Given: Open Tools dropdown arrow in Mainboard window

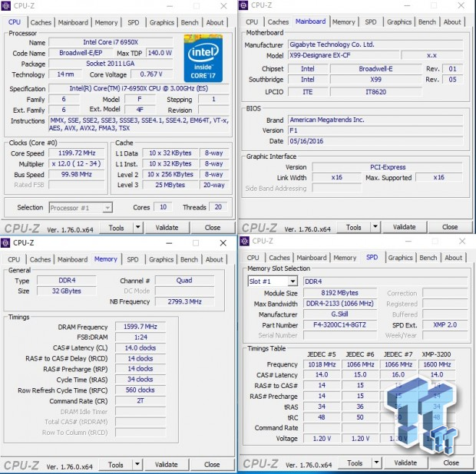Looking at the screenshot, I should 375,226.
